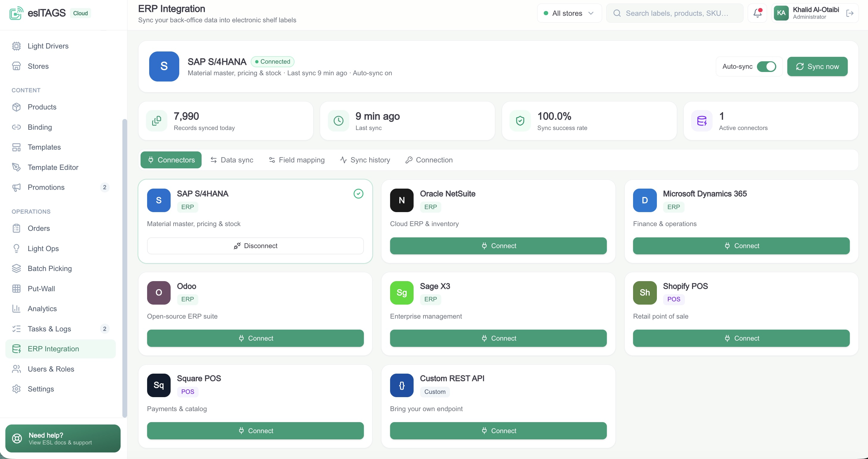The width and height of the screenshot is (868, 459).
Task: Click the esITAGS logo icon
Action: (16, 13)
